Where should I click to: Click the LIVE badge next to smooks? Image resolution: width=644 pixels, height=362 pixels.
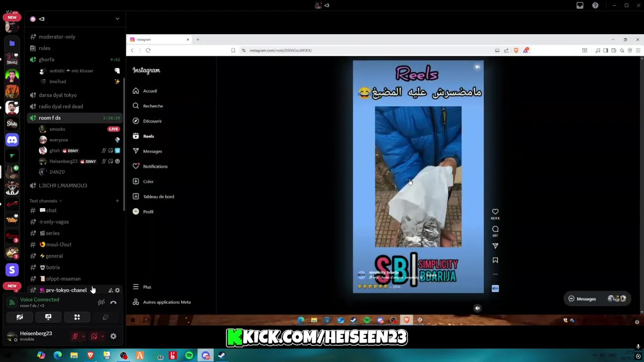tap(113, 129)
